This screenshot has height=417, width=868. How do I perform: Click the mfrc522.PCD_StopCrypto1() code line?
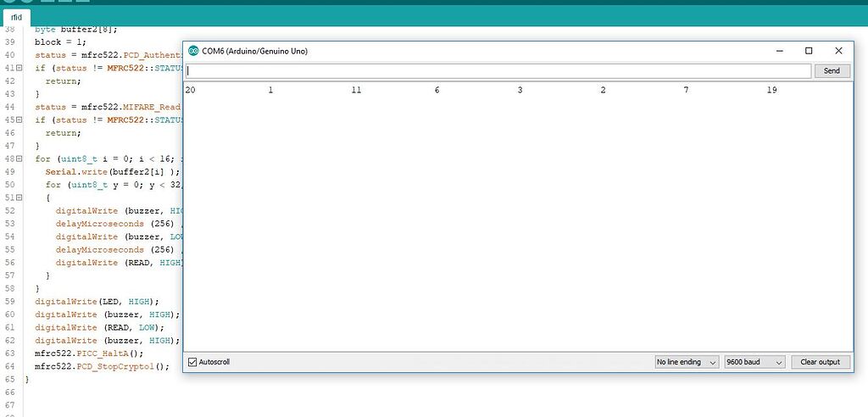pyautogui.click(x=102, y=367)
